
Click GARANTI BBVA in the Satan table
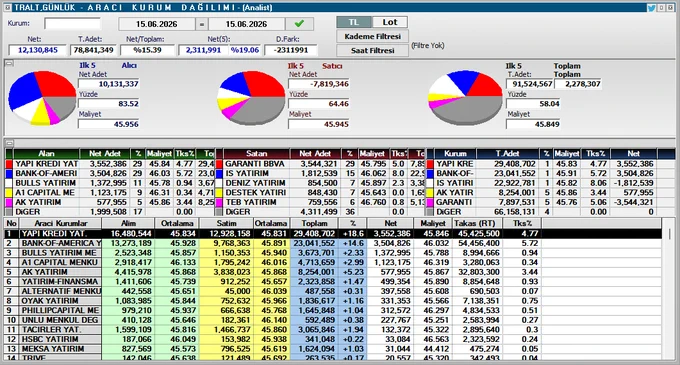pyautogui.click(x=255, y=164)
